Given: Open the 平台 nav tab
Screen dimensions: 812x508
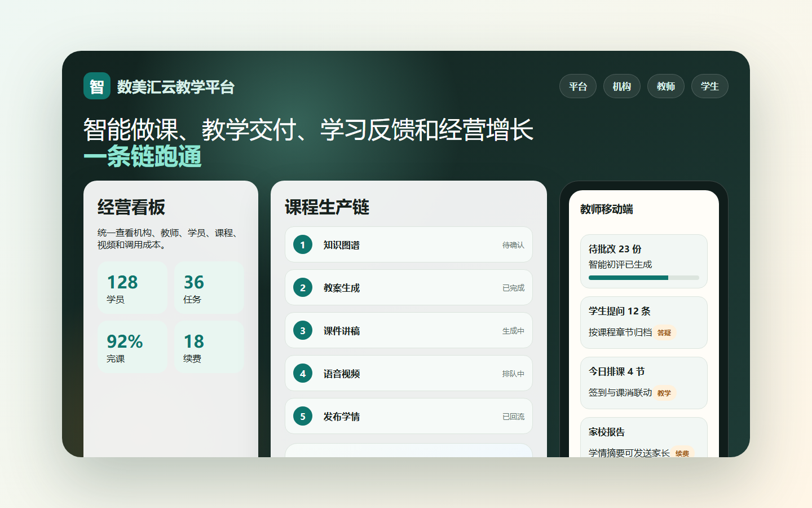Looking at the screenshot, I should click(x=578, y=86).
